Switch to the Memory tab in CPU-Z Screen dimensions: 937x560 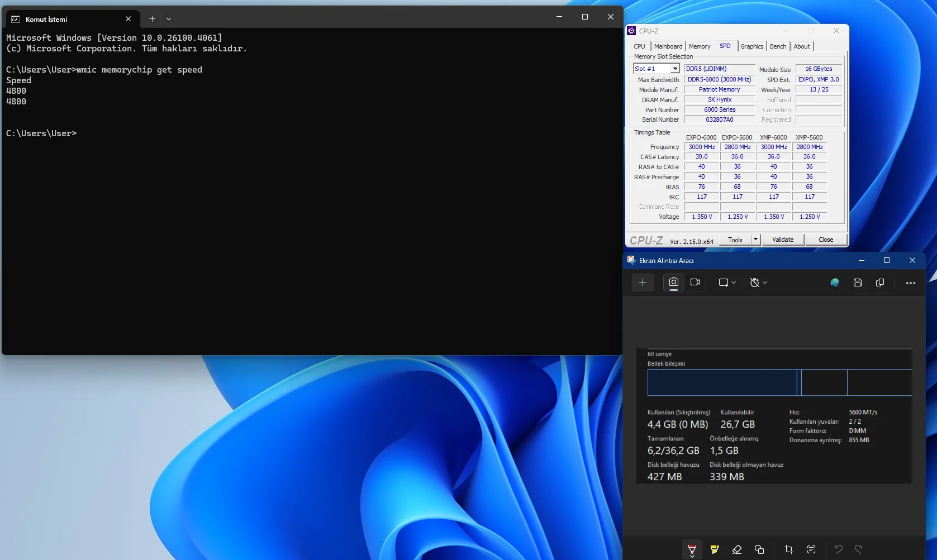pos(700,46)
